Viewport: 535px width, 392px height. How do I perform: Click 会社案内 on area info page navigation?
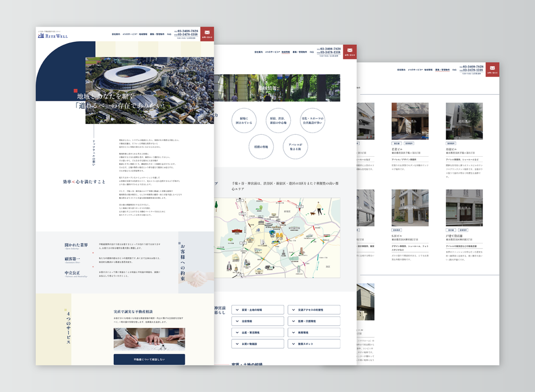tap(258, 52)
